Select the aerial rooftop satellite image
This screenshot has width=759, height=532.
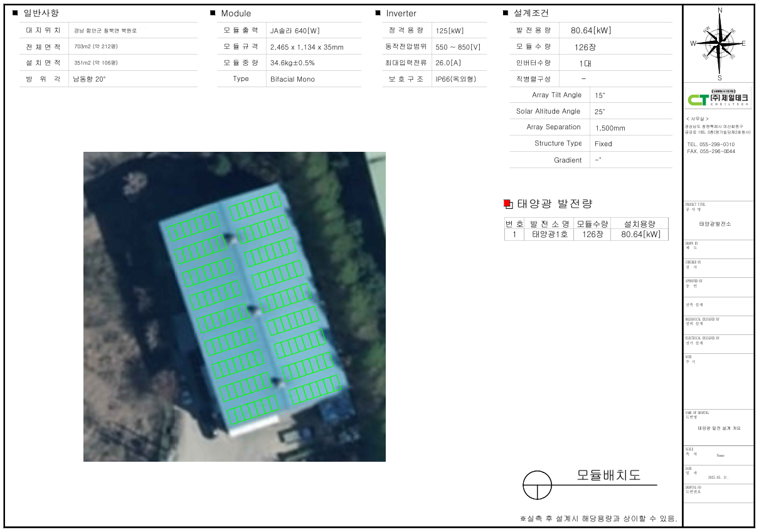click(x=234, y=306)
